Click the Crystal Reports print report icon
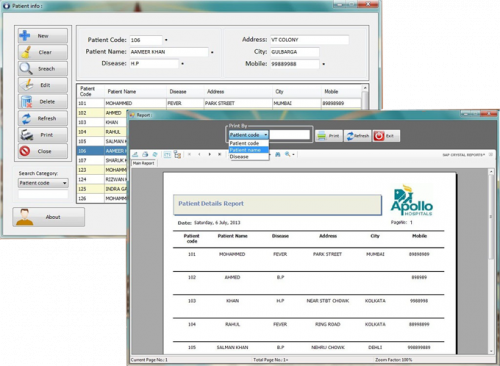500x366 pixels. click(x=145, y=154)
